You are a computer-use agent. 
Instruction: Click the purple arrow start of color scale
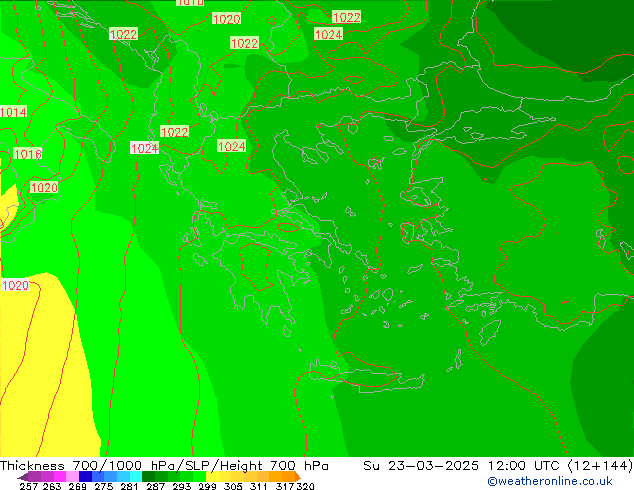[x=23, y=477]
